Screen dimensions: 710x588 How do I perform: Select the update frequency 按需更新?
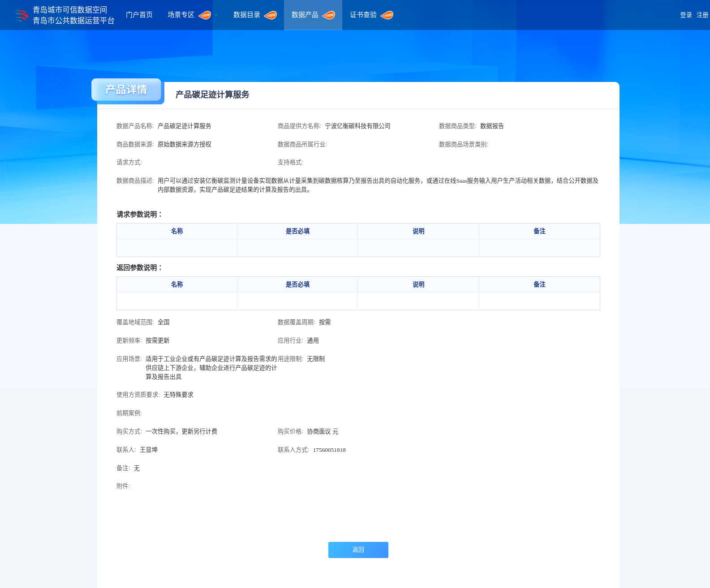[x=157, y=341]
